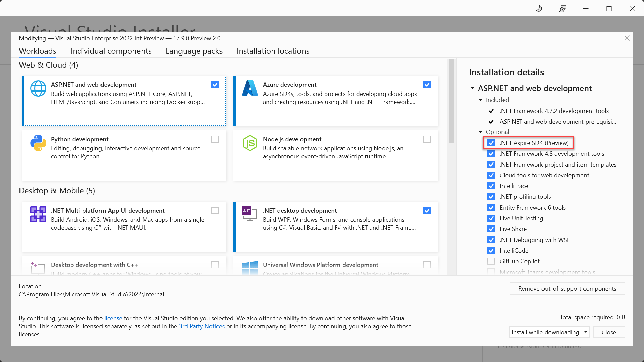Uncheck .NET Aspire SDK (Preview) option
This screenshot has height=362, width=644.
click(491, 143)
